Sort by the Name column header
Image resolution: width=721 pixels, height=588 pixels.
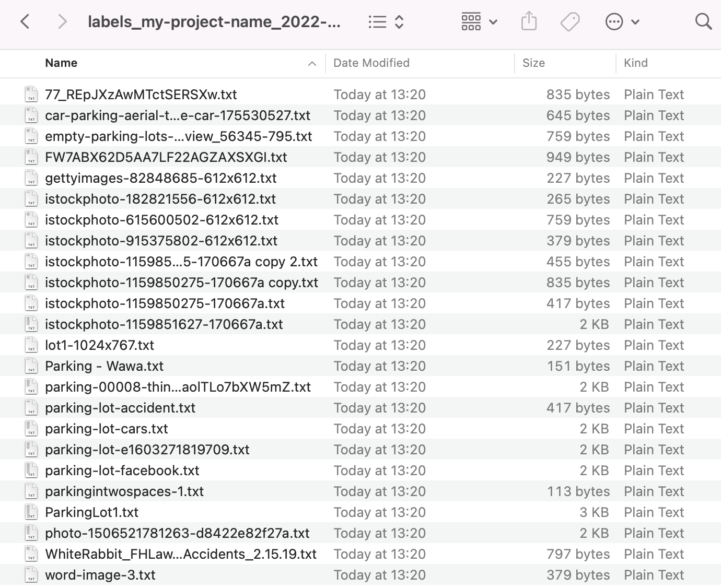[61, 63]
